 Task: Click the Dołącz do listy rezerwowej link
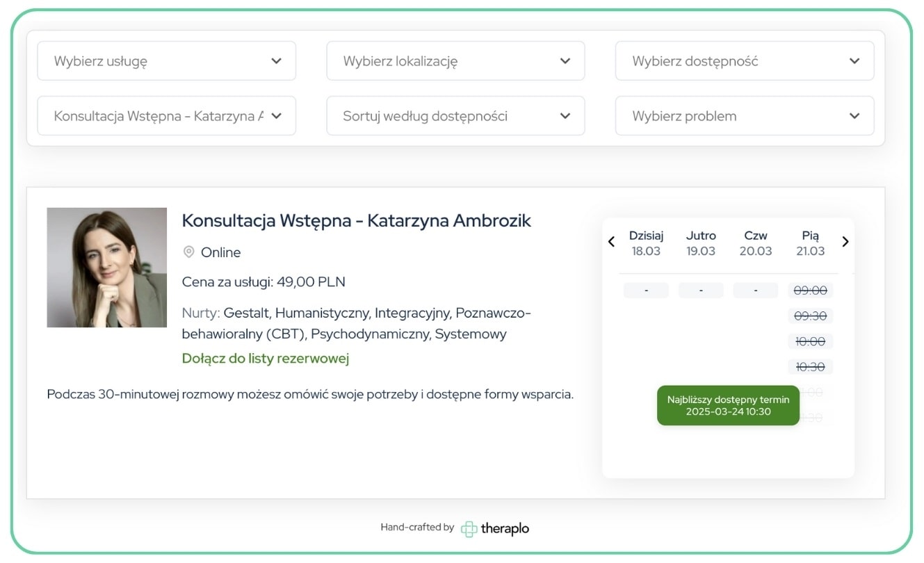click(x=265, y=357)
